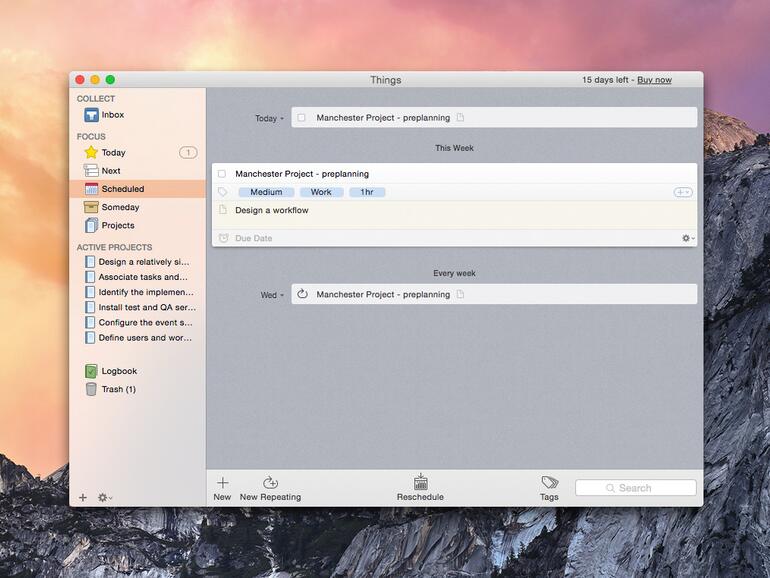Open the Tags toolbar icon

549,483
